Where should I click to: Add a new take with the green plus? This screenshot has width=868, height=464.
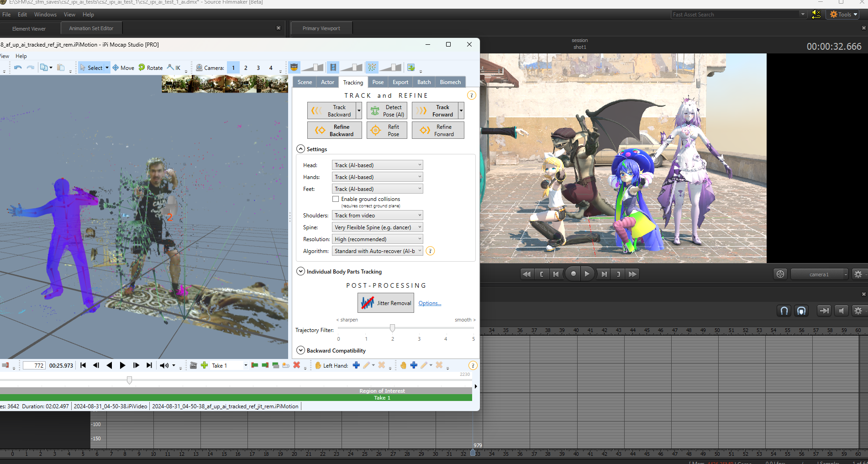pos(205,365)
